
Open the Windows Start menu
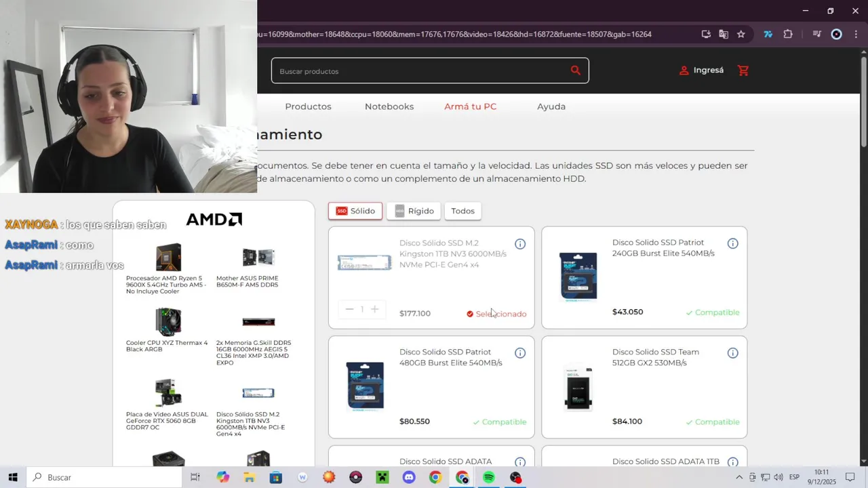pos(13,477)
